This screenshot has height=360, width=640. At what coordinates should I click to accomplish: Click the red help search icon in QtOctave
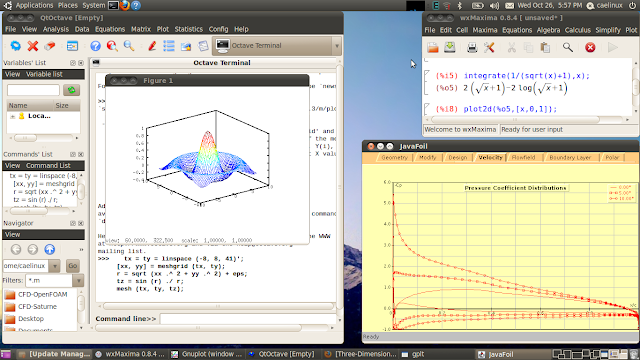click(x=112, y=46)
